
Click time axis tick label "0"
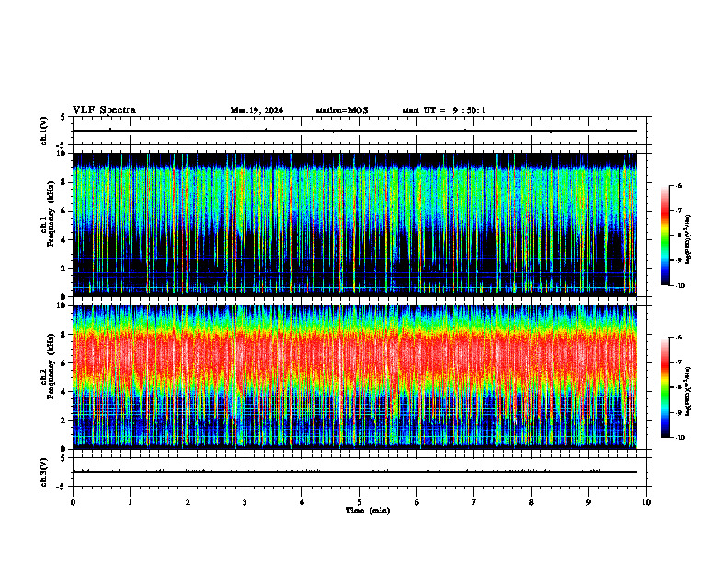click(73, 502)
